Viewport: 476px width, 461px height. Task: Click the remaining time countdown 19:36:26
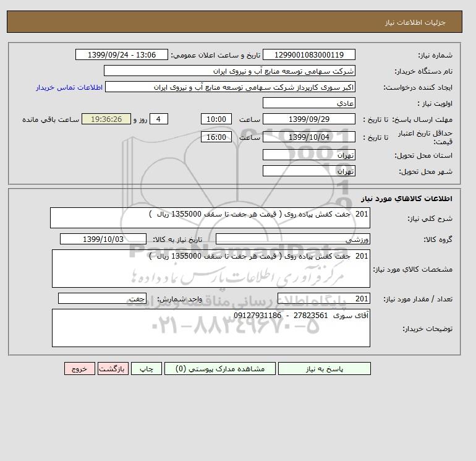(106, 119)
